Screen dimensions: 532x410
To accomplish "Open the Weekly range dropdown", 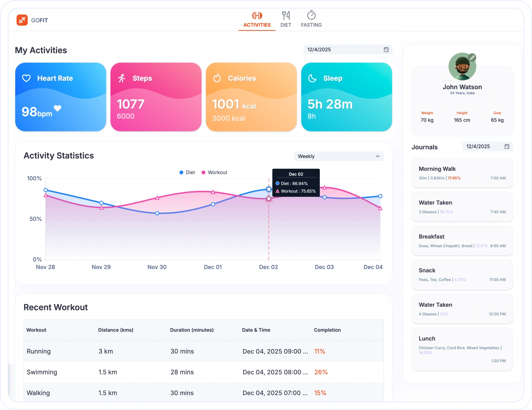I will [x=339, y=156].
